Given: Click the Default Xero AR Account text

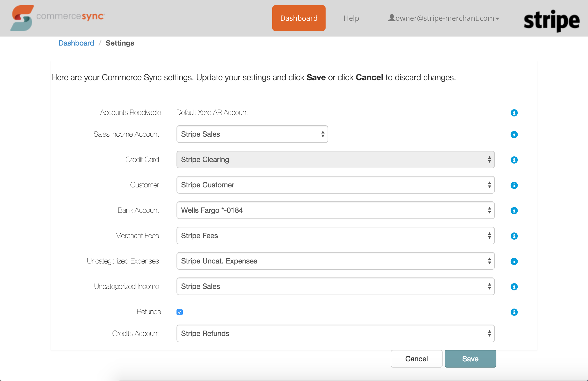Looking at the screenshot, I should coord(212,112).
